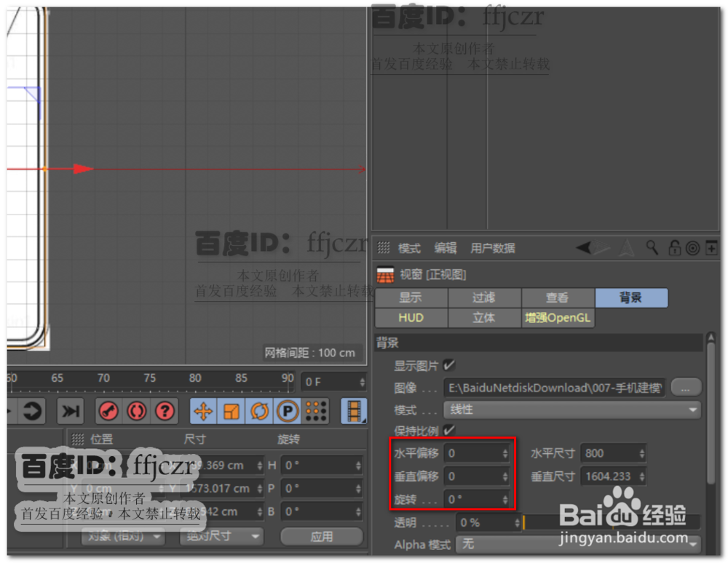This screenshot has width=728, height=563.
Task: Toggle rotation keying circular arrows icon
Action: click(260, 411)
